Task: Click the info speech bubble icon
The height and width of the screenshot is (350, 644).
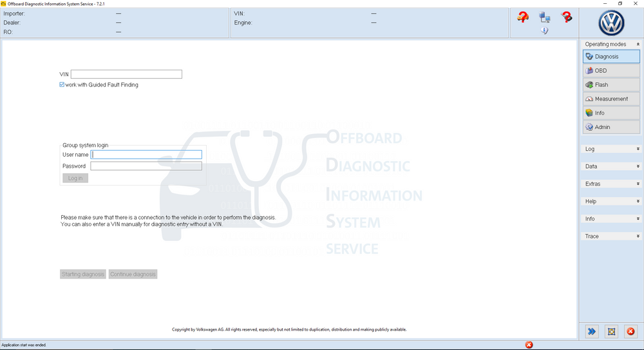Action: [545, 31]
